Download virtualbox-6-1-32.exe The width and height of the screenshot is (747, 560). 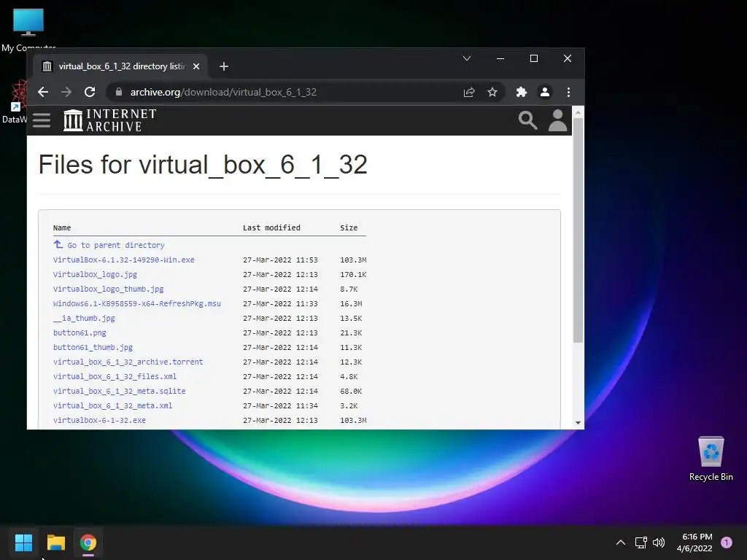(99, 421)
